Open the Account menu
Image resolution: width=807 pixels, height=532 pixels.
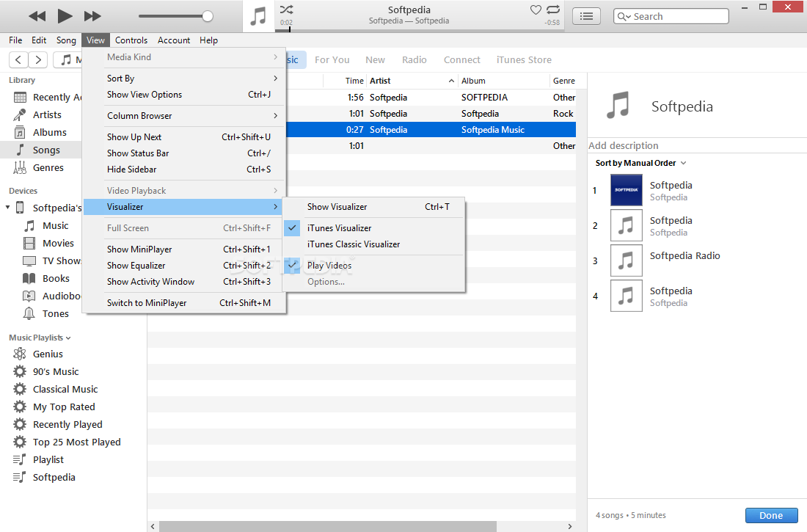point(174,40)
